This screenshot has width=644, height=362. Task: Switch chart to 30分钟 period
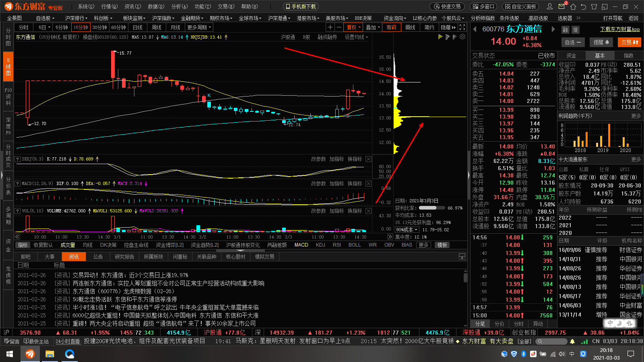click(99, 27)
